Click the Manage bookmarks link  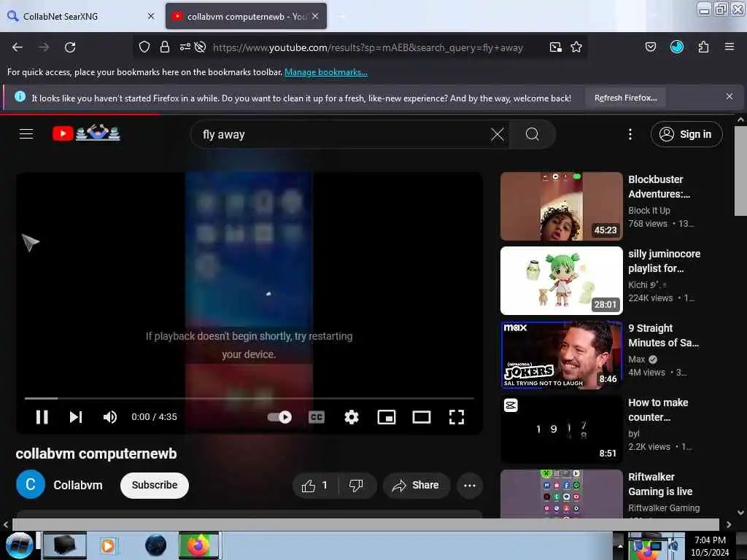pos(326,72)
